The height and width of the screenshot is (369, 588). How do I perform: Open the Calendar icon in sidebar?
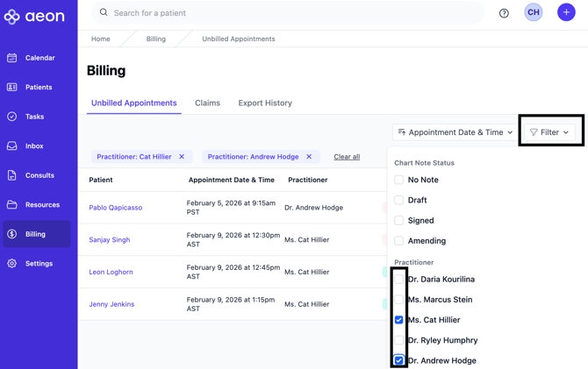tap(12, 58)
